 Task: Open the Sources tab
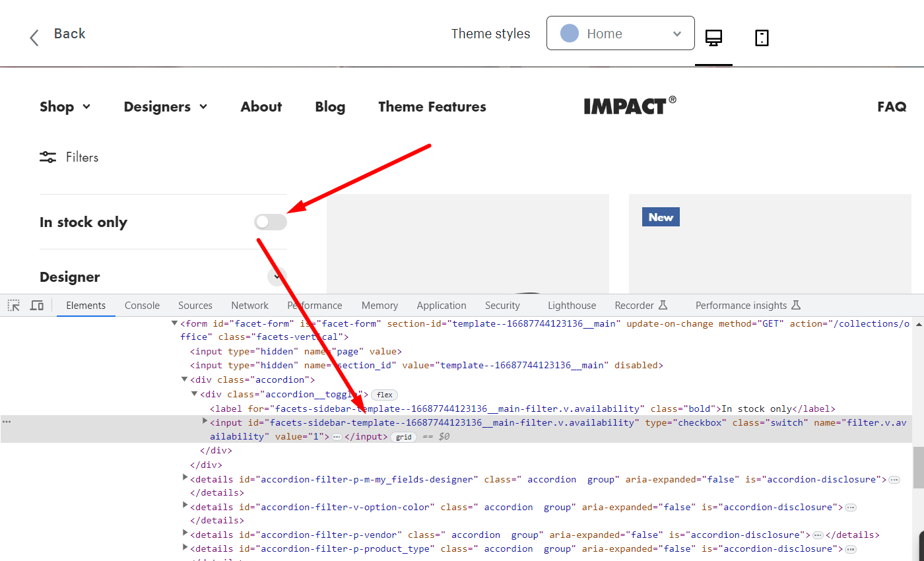point(195,306)
